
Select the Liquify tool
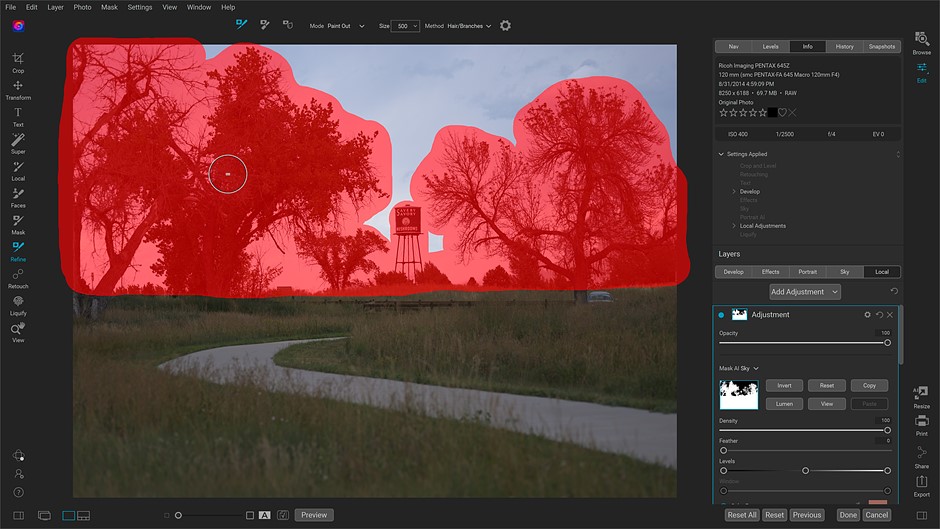(18, 305)
